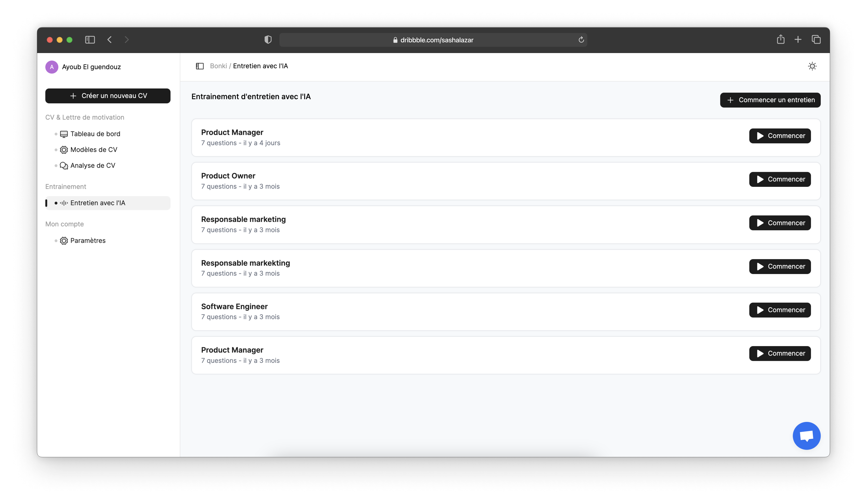This screenshot has height=504, width=867.
Task: Click the Mon compte section heading
Action: (x=64, y=224)
